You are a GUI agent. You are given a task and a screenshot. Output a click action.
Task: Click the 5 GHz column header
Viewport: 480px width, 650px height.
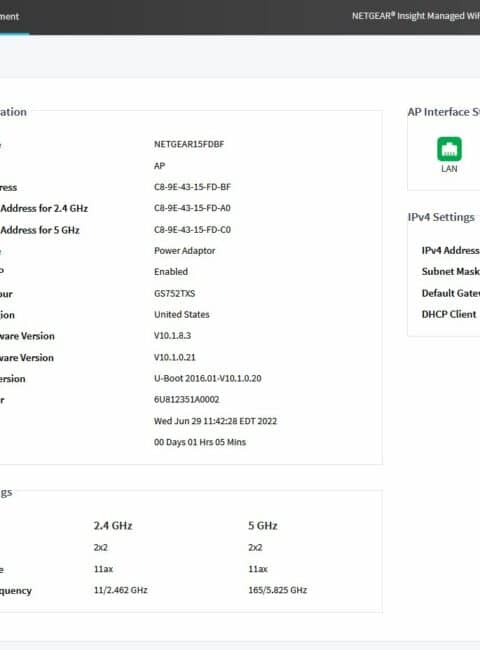pyautogui.click(x=263, y=526)
